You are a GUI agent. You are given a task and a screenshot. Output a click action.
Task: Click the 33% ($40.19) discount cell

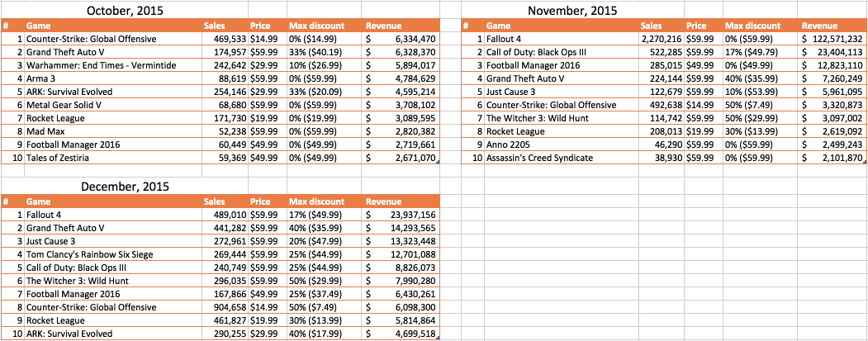pyautogui.click(x=314, y=53)
